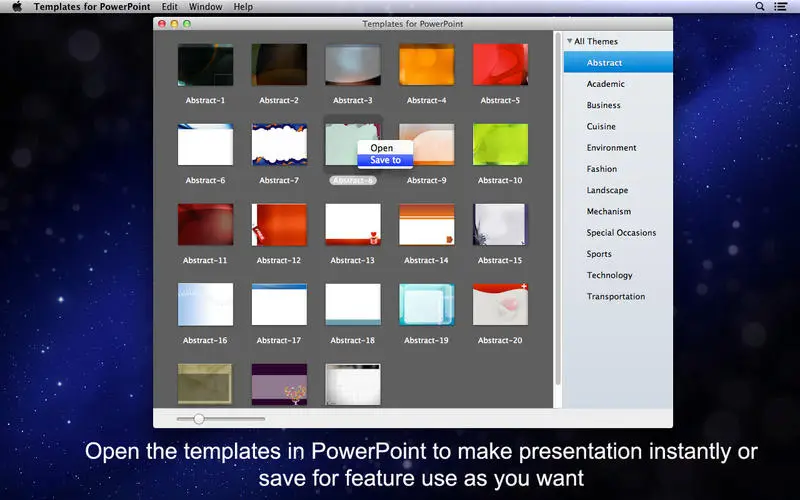Select the Abstract-12 template thumbnail
The height and width of the screenshot is (500, 800).
coord(279,224)
